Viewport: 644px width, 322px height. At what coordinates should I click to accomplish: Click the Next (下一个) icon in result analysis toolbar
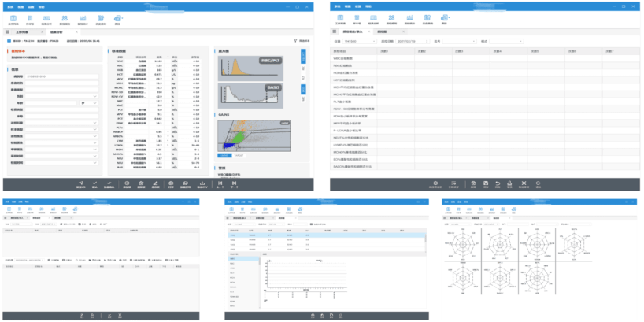233,185
